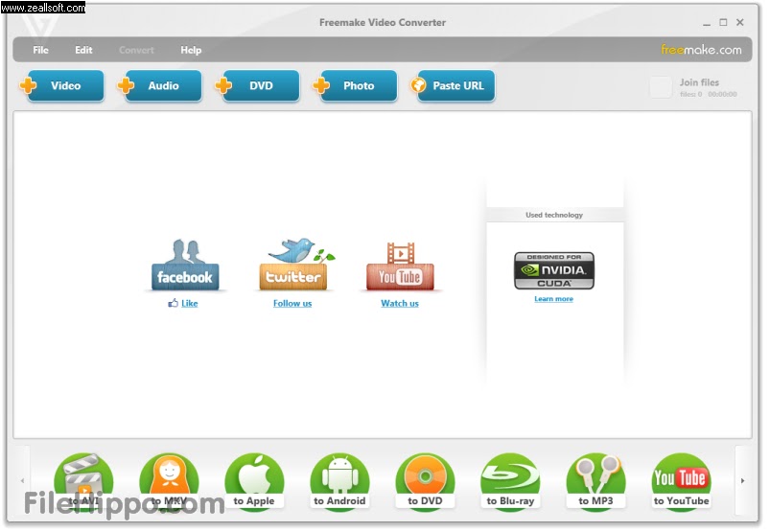Close the Freemake Video Converter window
The image size is (770, 532).
pos(740,22)
